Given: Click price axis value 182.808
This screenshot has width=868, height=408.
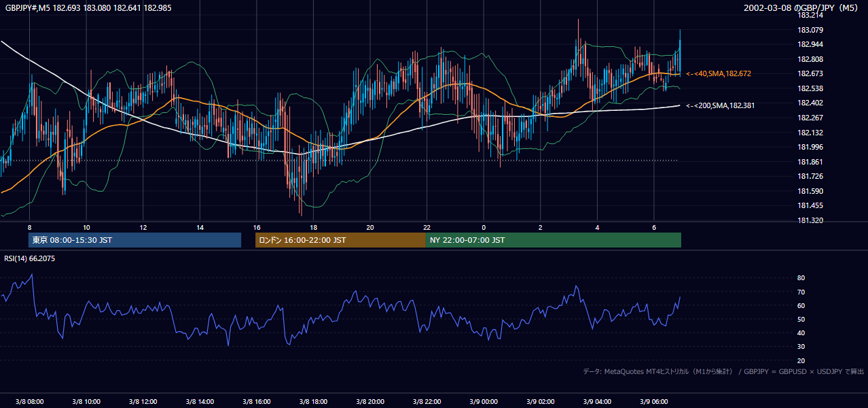Looking at the screenshot, I should tap(810, 59).
